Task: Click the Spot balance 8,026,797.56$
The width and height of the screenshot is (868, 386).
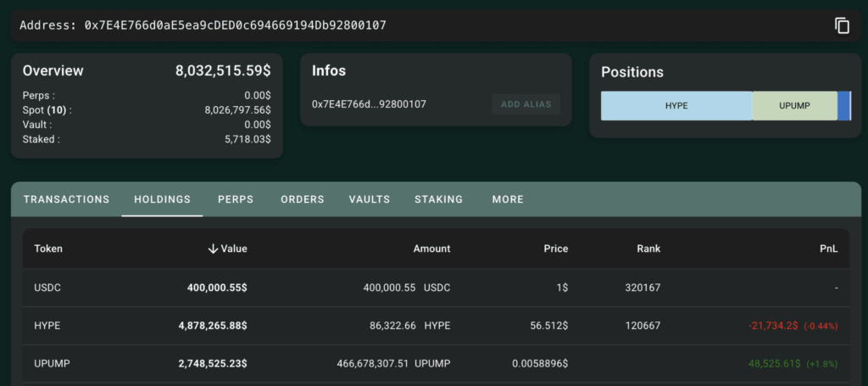Action: (237, 110)
